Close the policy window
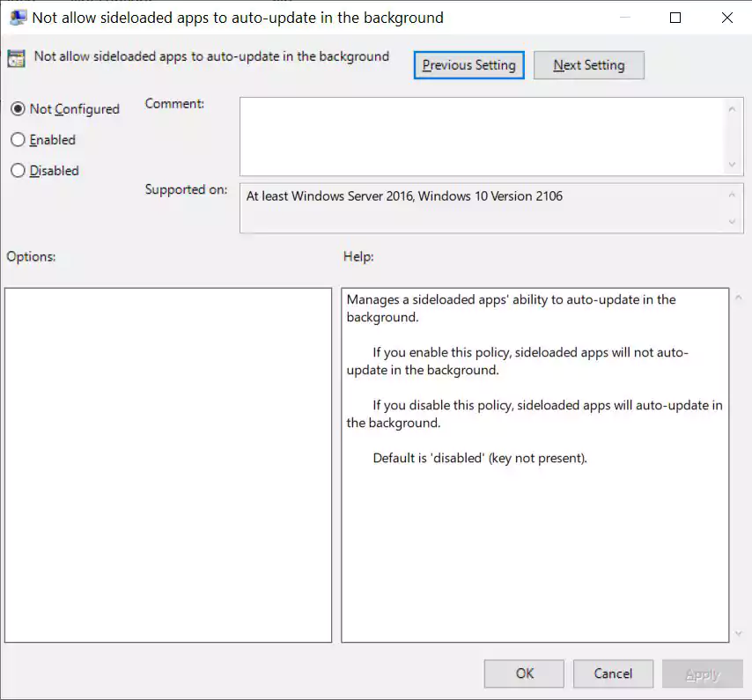Image resolution: width=752 pixels, height=700 pixels. [x=727, y=18]
